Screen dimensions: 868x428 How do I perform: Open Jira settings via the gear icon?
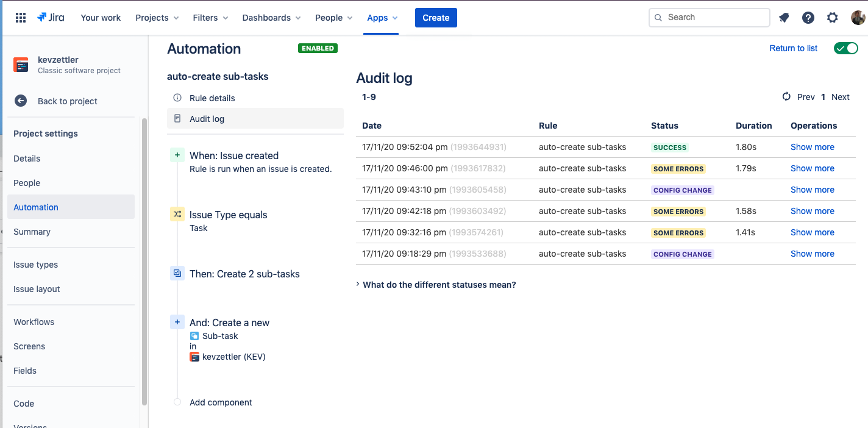click(833, 18)
